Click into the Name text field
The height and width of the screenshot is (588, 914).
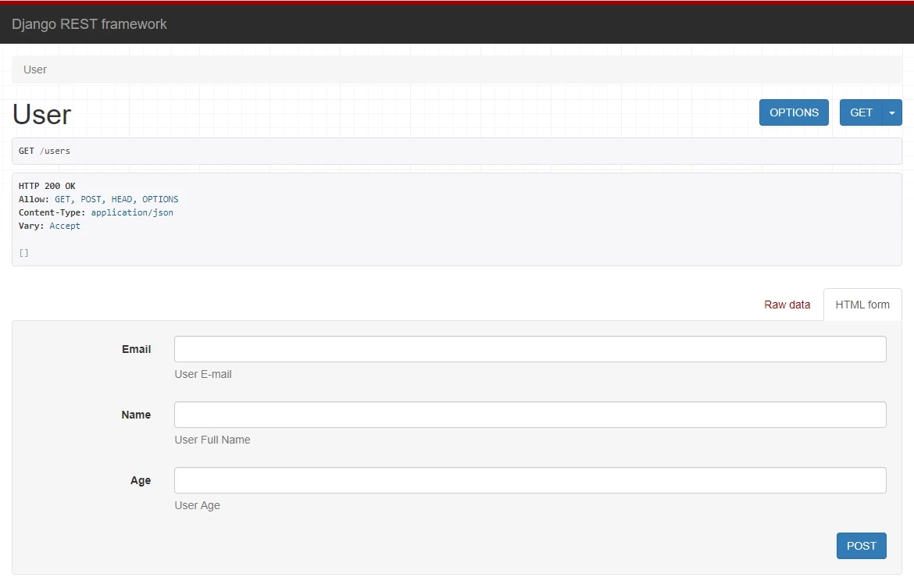(530, 415)
